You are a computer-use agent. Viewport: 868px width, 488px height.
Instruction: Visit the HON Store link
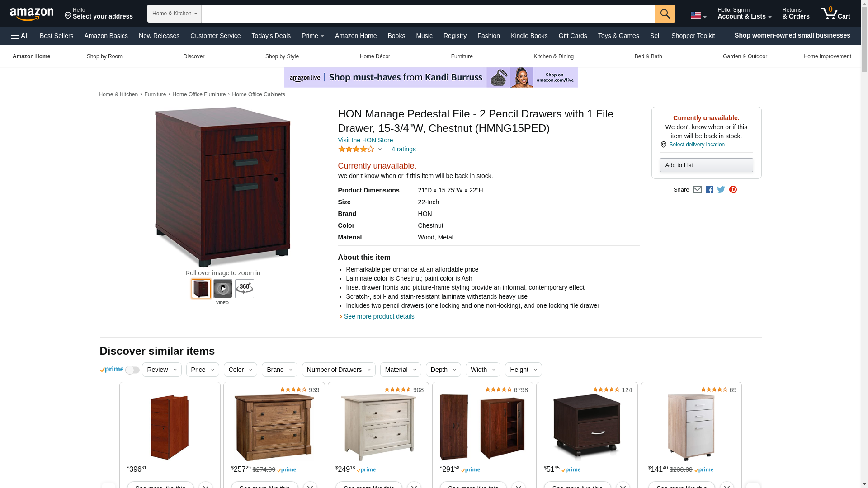[365, 140]
